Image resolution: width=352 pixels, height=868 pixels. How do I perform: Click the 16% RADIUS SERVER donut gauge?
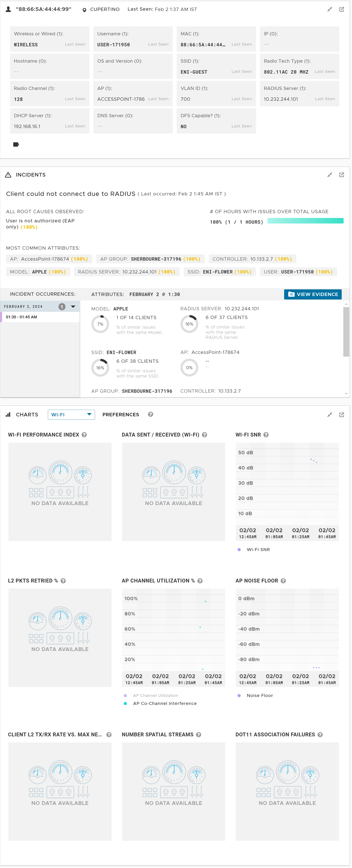[189, 324]
